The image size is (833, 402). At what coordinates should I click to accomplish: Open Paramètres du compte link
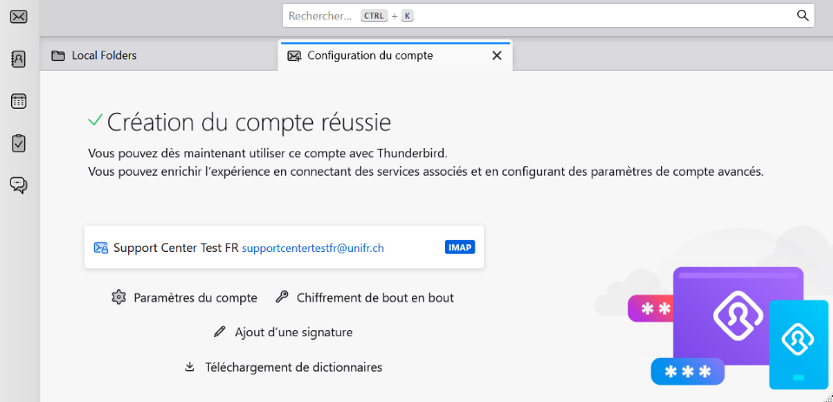pos(195,298)
